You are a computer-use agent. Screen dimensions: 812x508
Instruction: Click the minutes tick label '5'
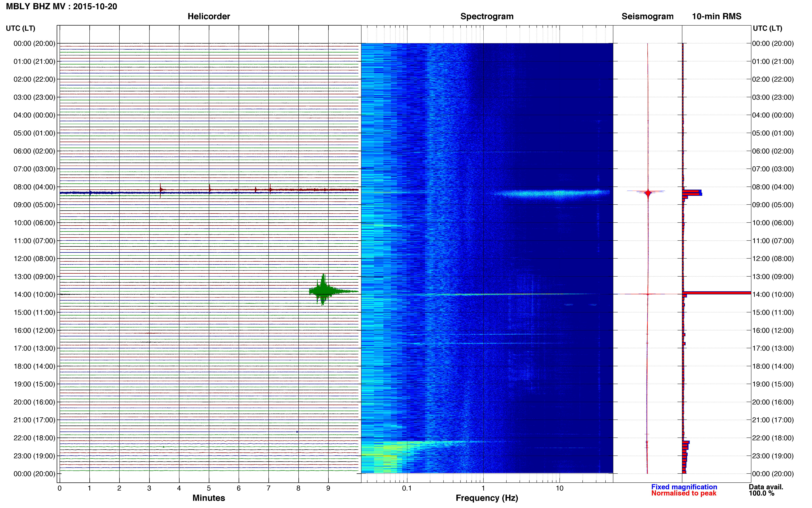click(209, 488)
